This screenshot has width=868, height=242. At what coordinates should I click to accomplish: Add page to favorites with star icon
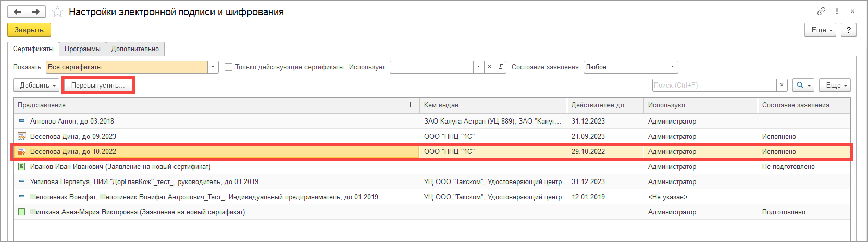pyautogui.click(x=57, y=11)
